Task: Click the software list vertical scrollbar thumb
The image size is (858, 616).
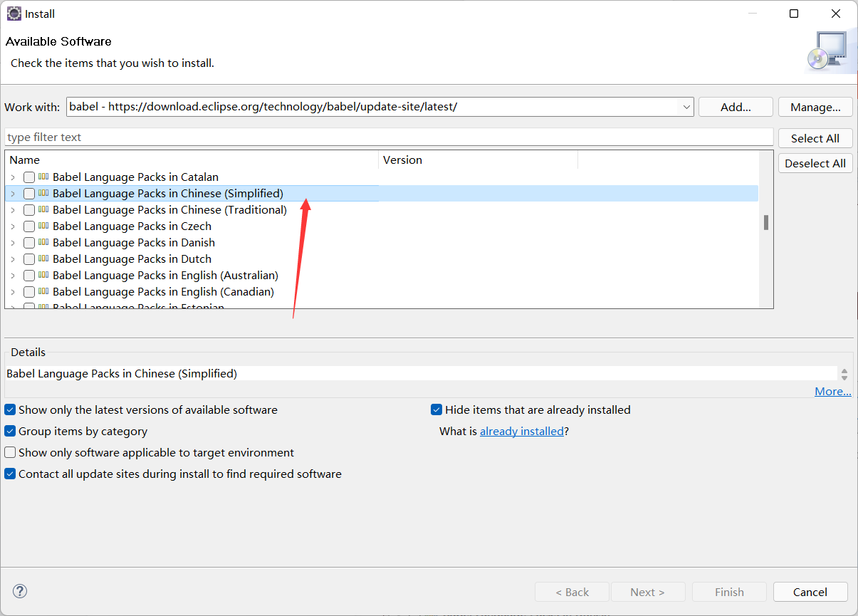Action: pyautogui.click(x=766, y=223)
